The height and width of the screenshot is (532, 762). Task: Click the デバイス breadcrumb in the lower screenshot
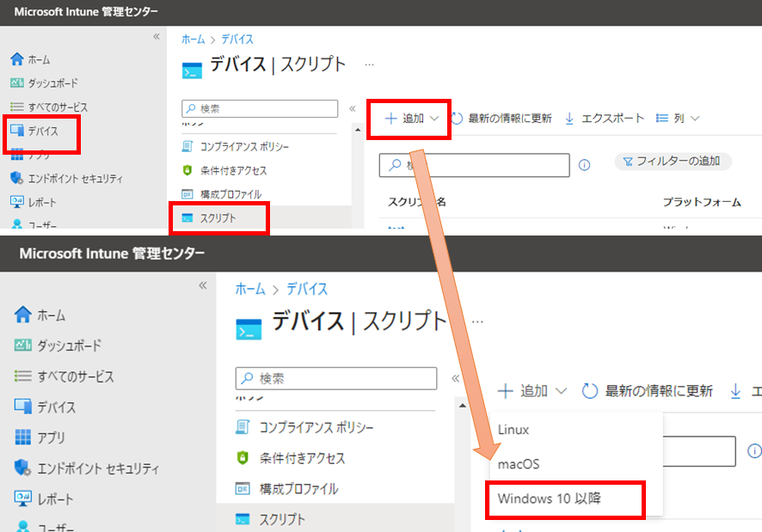click(307, 289)
